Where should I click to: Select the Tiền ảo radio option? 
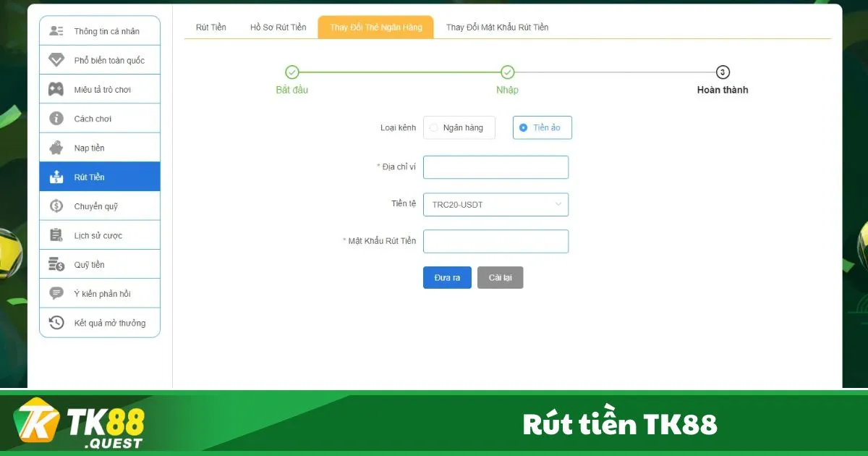tap(523, 127)
